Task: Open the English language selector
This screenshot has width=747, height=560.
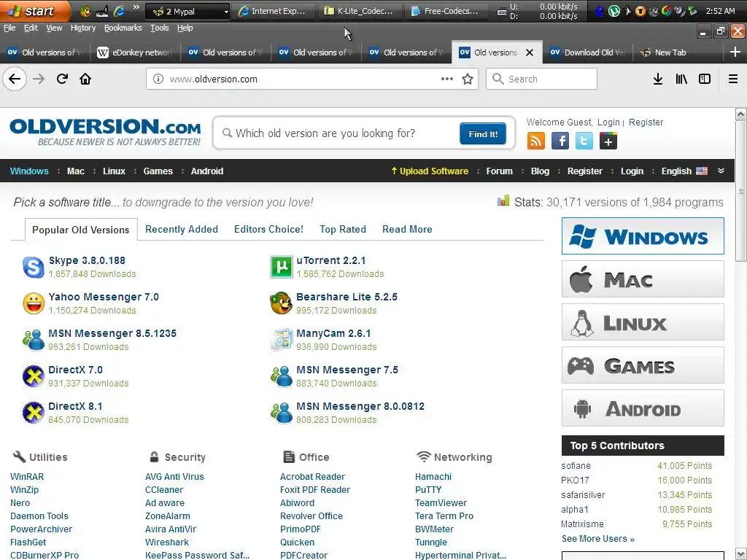Action: click(684, 171)
